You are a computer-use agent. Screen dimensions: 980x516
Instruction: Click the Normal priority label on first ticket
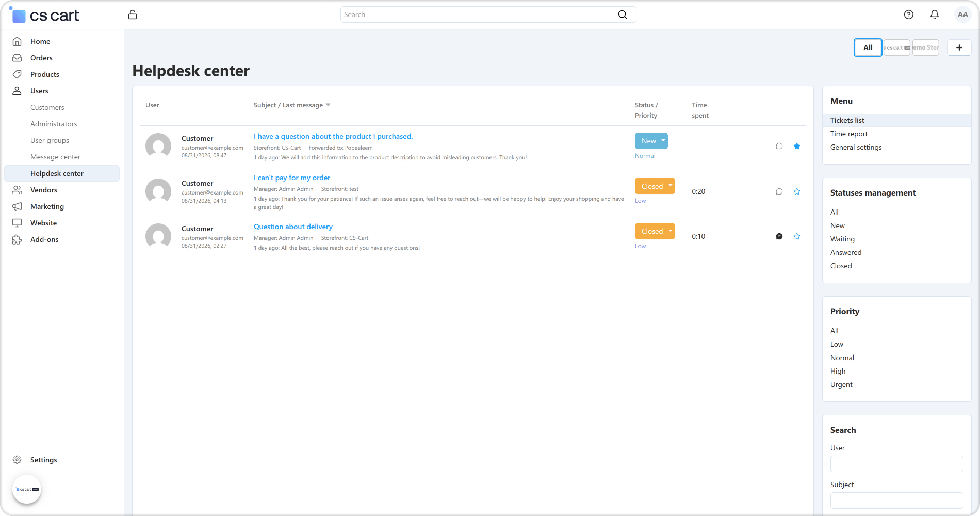[645, 156]
